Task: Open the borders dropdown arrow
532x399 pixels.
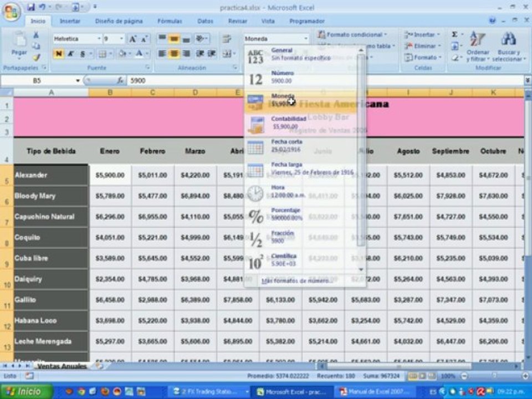Action: [111, 54]
